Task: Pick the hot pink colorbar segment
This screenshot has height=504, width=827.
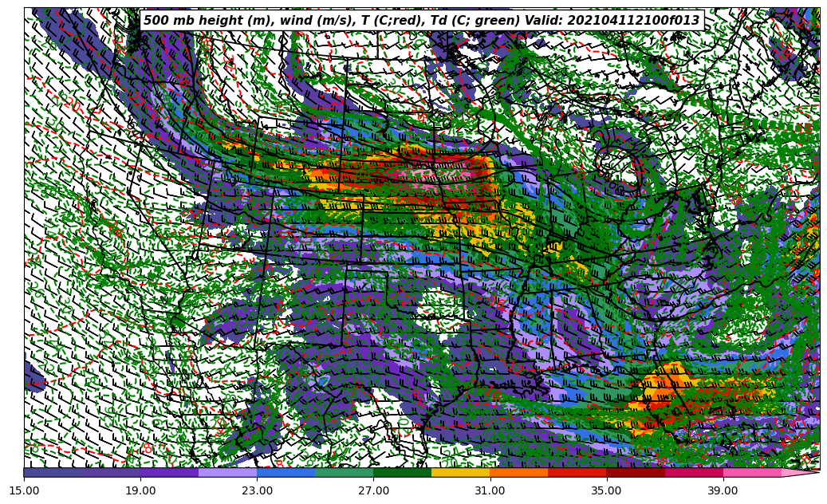Action: point(751,472)
